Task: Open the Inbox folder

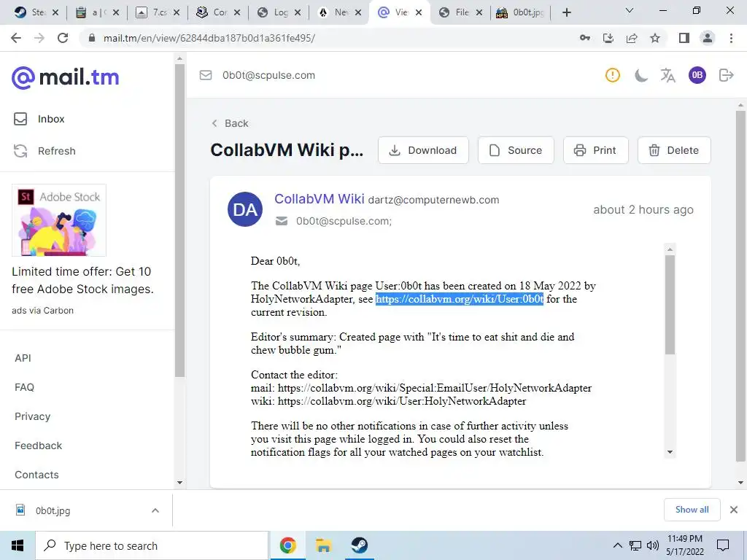Action: click(39, 119)
